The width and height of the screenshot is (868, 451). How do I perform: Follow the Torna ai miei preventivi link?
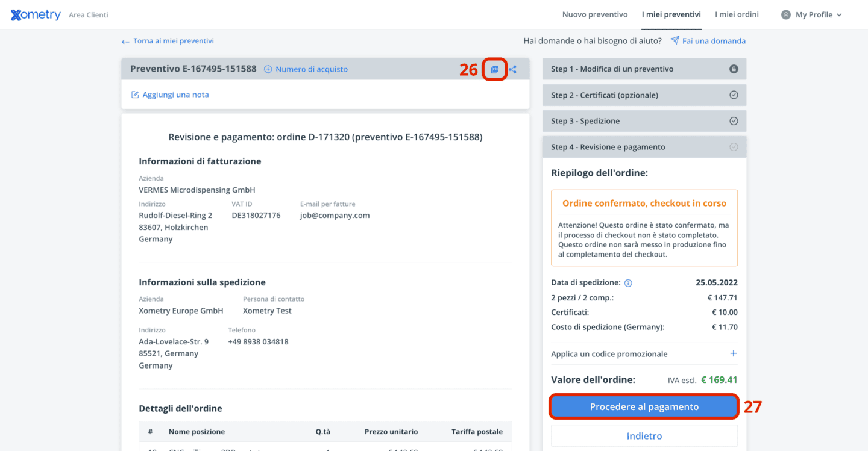coord(174,41)
